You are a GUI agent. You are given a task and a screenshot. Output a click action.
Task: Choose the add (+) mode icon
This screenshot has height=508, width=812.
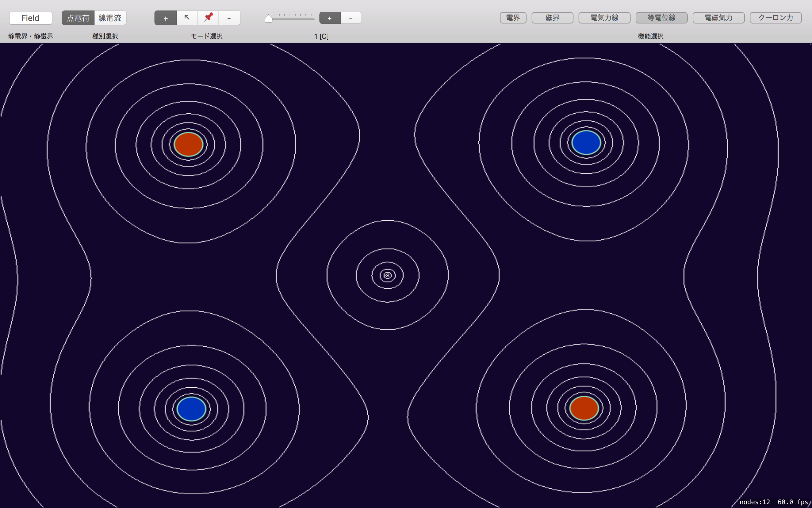pyautogui.click(x=166, y=18)
